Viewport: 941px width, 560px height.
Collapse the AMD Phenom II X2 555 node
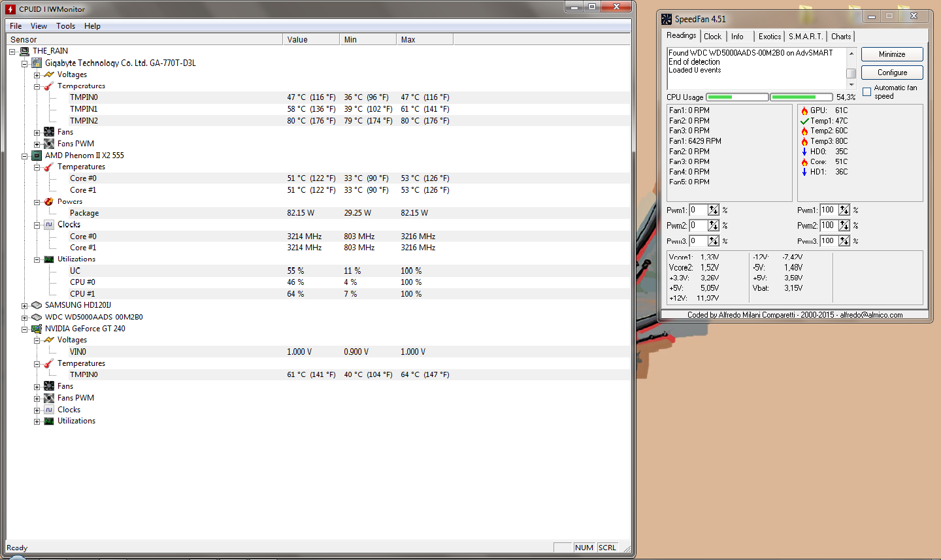pyautogui.click(x=24, y=156)
